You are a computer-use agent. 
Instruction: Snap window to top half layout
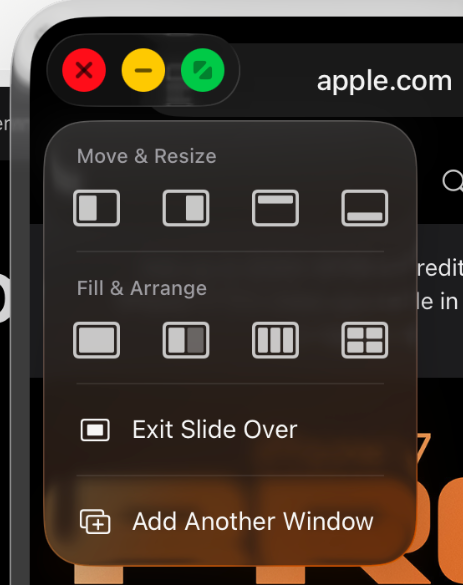coord(275,208)
